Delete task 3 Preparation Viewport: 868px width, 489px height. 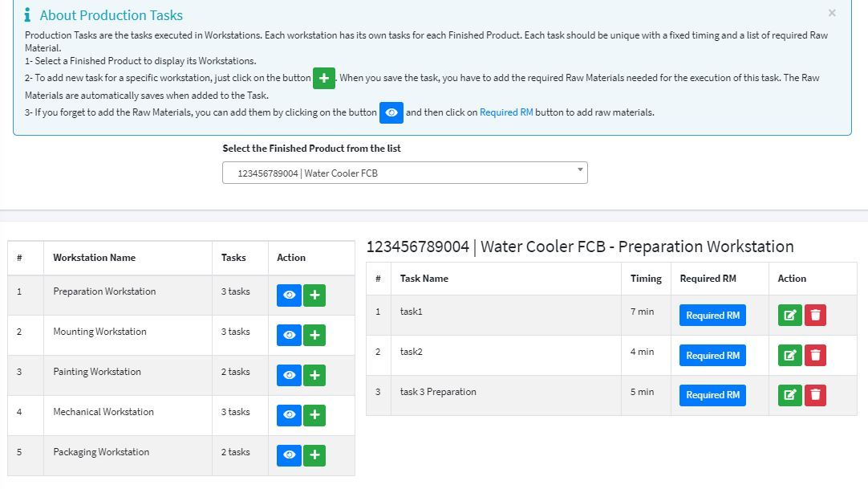815,395
